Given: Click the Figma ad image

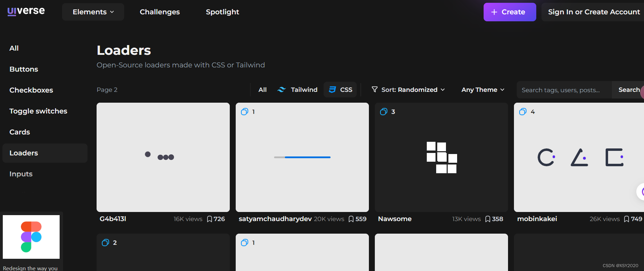Looking at the screenshot, I should [31, 237].
